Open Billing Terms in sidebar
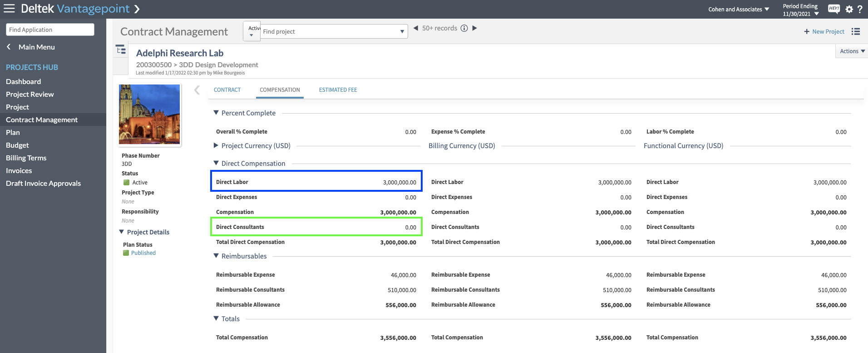This screenshot has height=353, width=868. point(26,158)
